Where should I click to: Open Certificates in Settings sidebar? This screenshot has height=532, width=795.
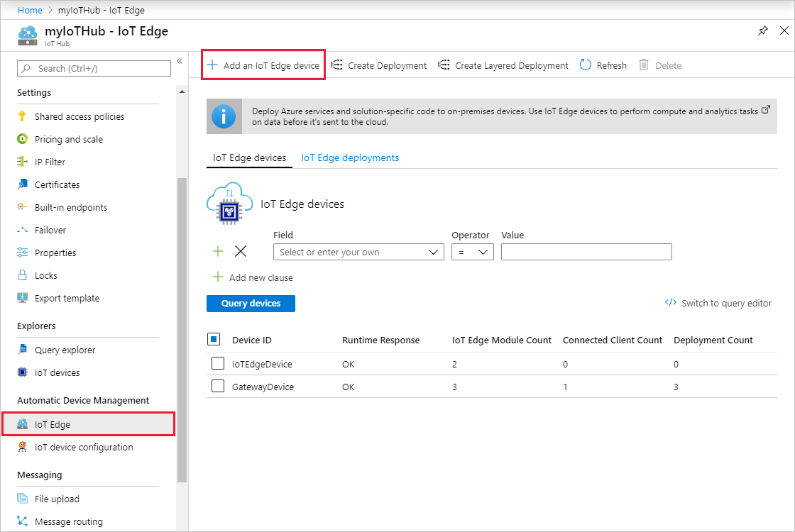point(57,184)
